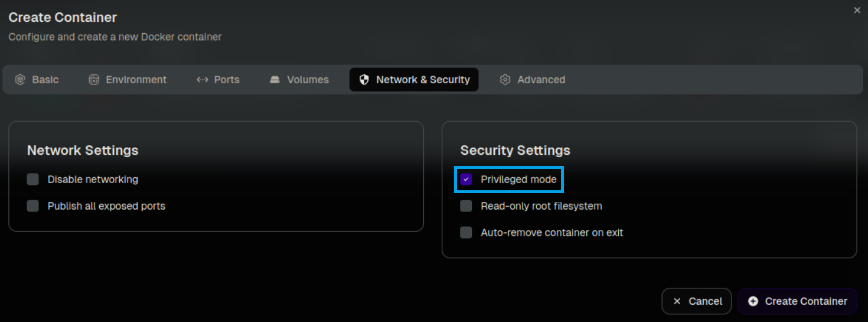Enable Read-only root filesystem checkbox
The width and height of the screenshot is (868, 322).
pyautogui.click(x=466, y=206)
